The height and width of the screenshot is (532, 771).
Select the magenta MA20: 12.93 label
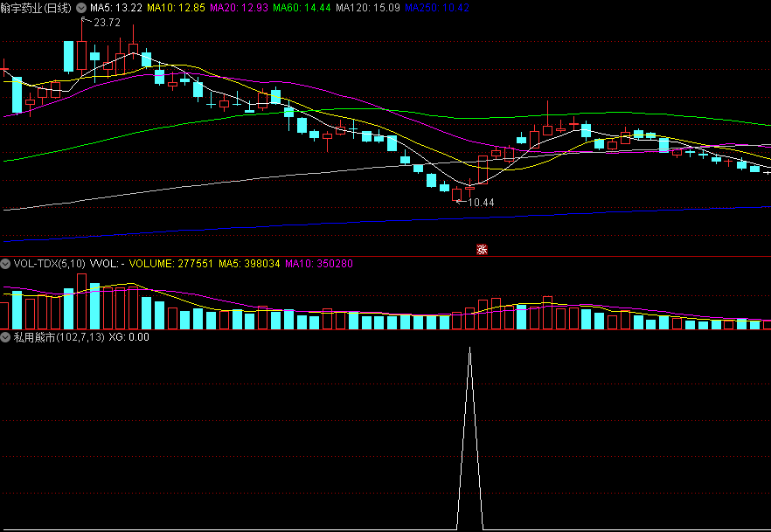(x=239, y=8)
